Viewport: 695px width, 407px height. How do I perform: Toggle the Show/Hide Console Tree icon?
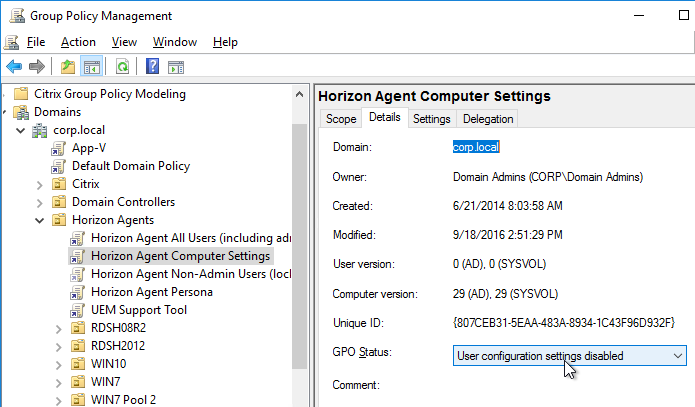(92, 67)
